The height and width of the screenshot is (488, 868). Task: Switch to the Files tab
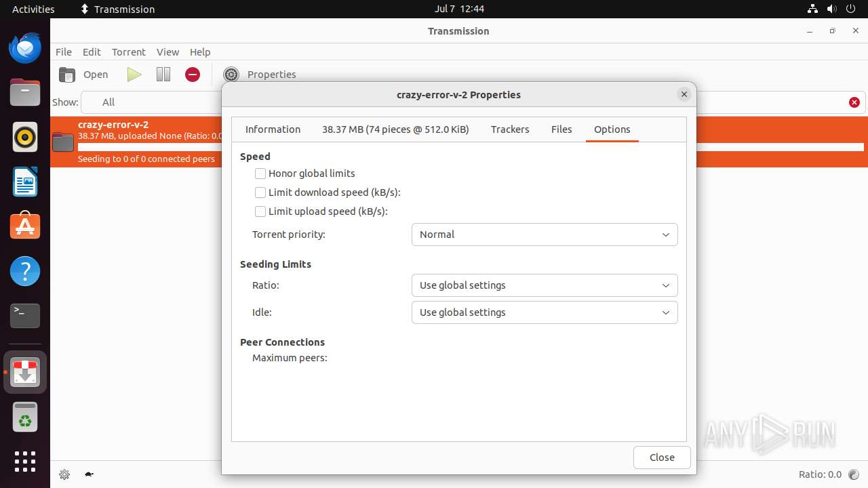pyautogui.click(x=561, y=129)
